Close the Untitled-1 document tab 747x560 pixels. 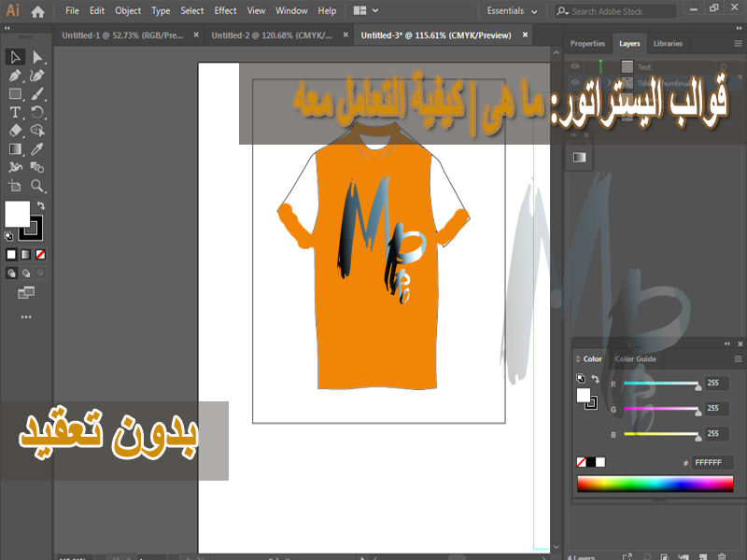point(196,35)
